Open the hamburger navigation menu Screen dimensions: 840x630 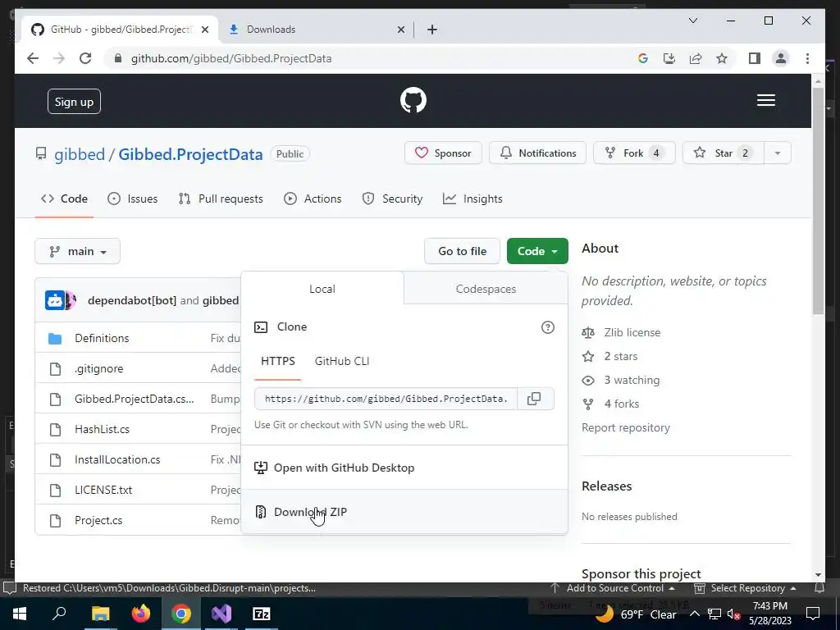coord(765,100)
